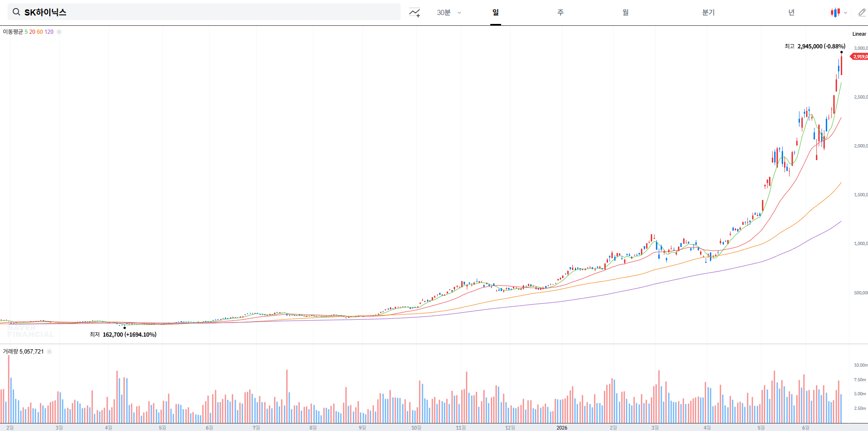Image resolution: width=868 pixels, height=431 pixels.
Task: Open the add indicator icon
Action: coord(415,13)
